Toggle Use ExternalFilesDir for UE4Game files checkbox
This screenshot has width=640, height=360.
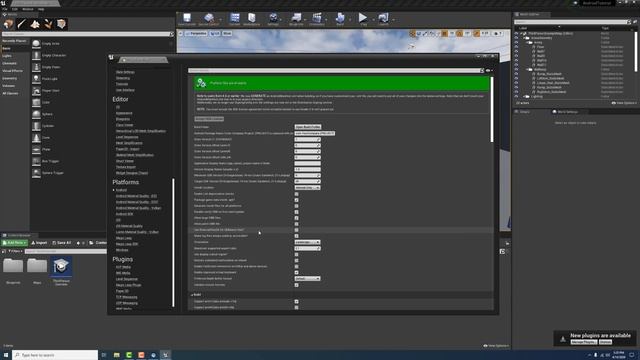[296, 230]
